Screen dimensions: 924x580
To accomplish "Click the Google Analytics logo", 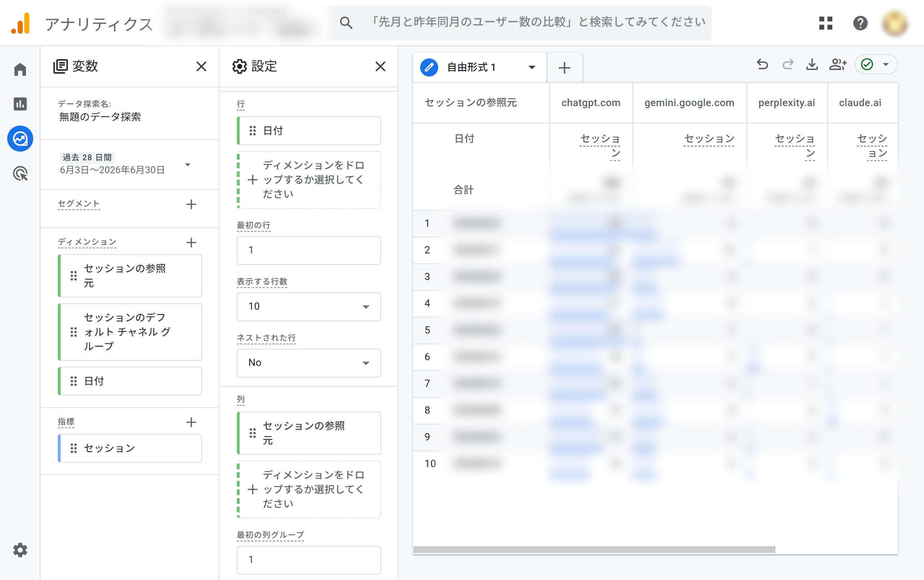I will pyautogui.click(x=21, y=23).
